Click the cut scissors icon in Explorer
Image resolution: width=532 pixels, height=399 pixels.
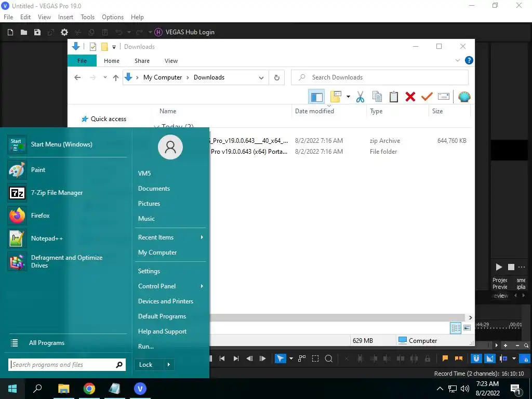[360, 97]
